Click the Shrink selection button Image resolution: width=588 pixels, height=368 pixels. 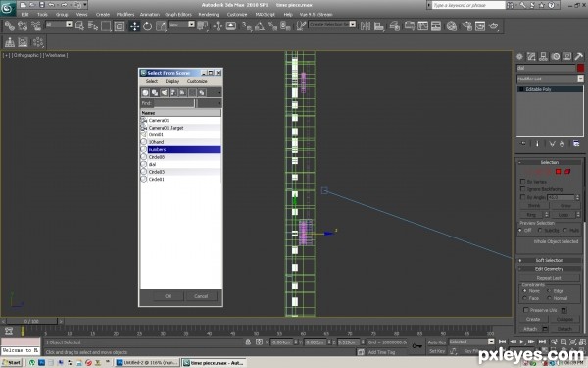tap(534, 206)
